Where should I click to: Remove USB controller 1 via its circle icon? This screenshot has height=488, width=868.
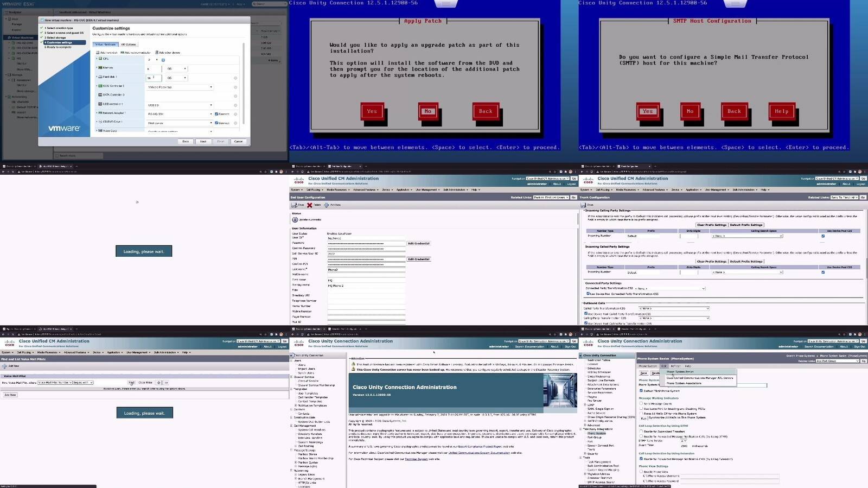[x=235, y=105]
